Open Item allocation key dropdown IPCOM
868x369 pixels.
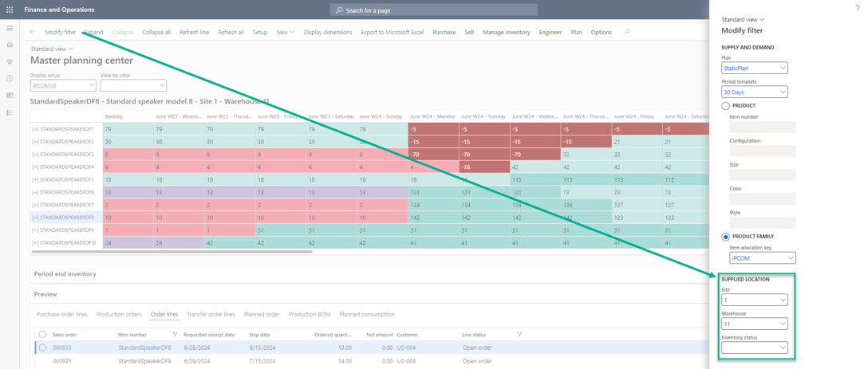[x=762, y=257]
